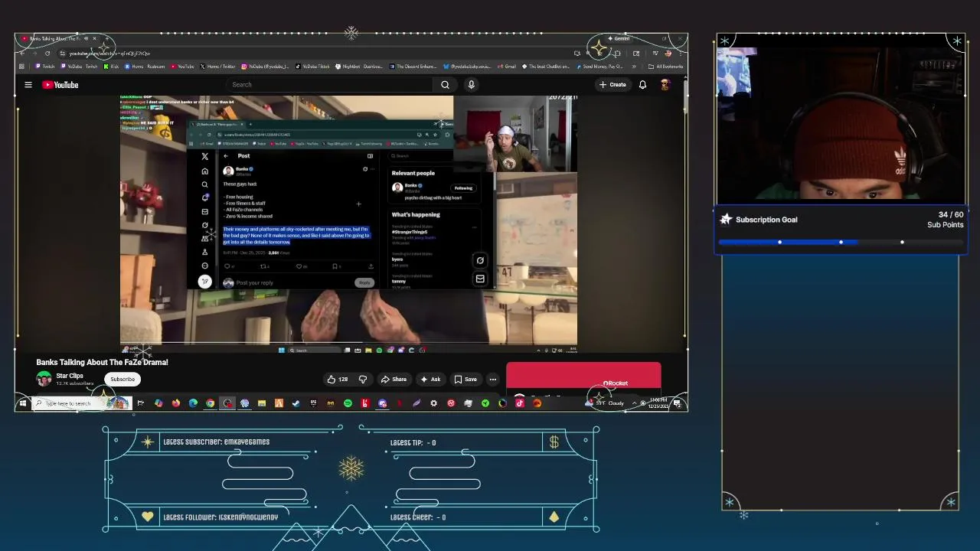Click the streamer webcam feed
The height and width of the screenshot is (551, 980).
(x=841, y=122)
